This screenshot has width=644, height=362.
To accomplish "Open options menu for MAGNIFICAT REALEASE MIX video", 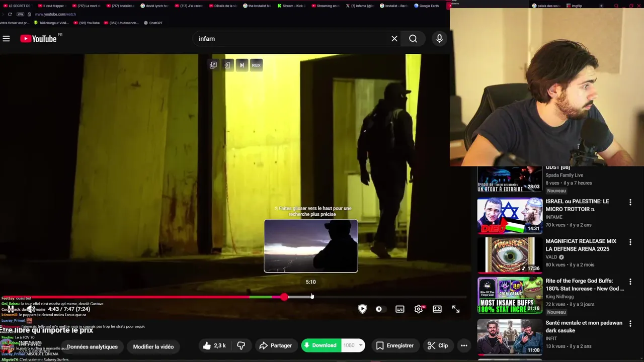I will pos(630,242).
